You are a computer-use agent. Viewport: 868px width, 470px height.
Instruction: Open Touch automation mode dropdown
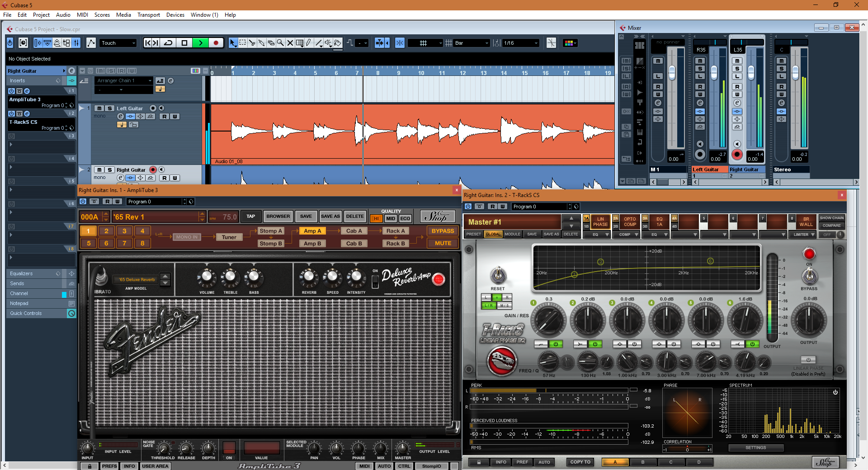[118, 43]
